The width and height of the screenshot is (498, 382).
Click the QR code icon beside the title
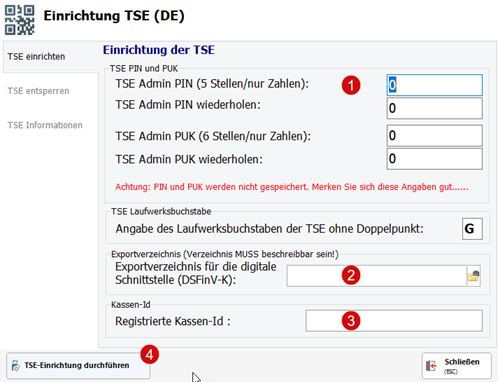point(19,20)
